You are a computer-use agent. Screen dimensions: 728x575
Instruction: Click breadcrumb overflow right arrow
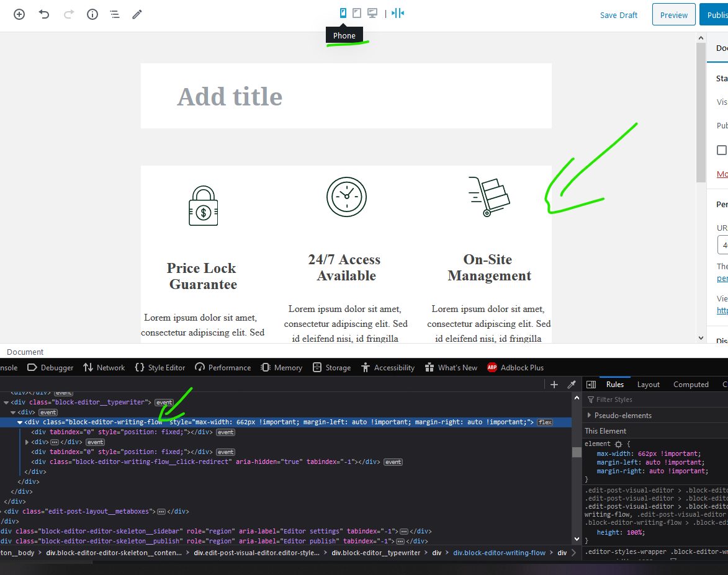point(574,553)
